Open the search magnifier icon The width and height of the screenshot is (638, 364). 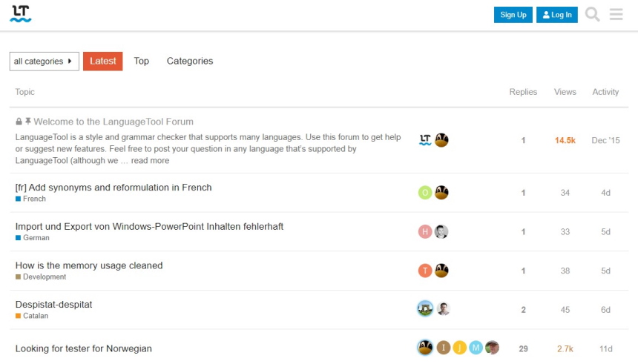pyautogui.click(x=592, y=14)
